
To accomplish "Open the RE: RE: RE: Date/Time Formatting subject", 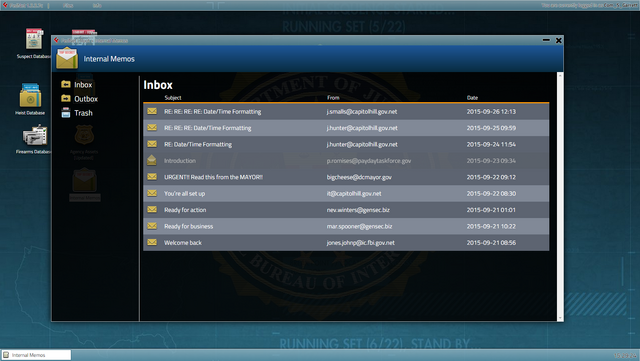I will [207, 128].
